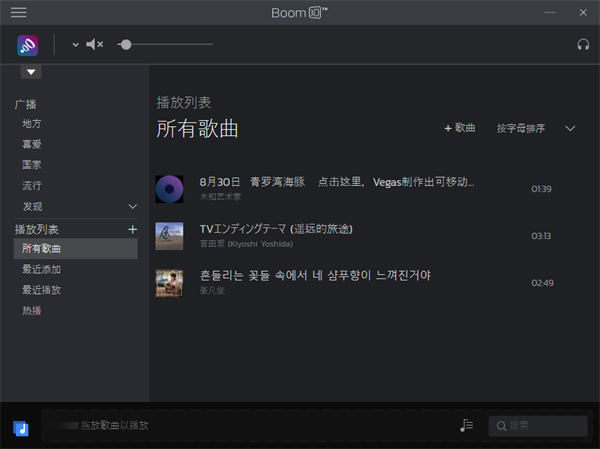Click the 搜索 search field
This screenshot has height=449, width=600.
point(538,426)
